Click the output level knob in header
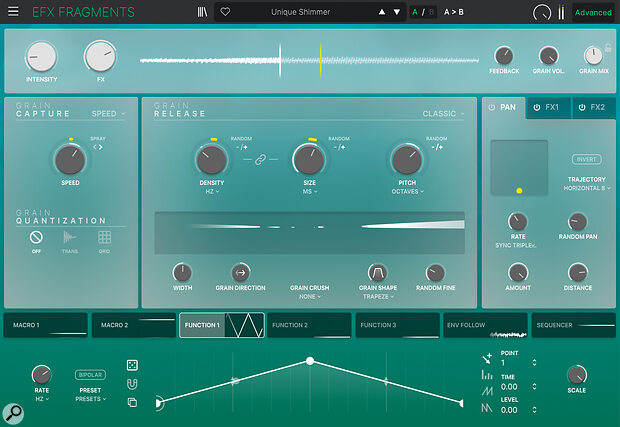The height and width of the screenshot is (427, 620). coord(542,13)
